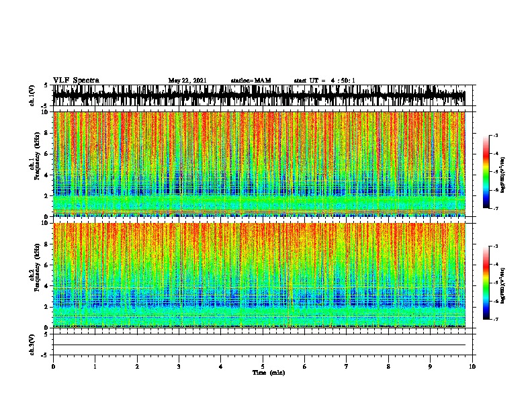This screenshot has height=411, width=532.
Task: Click the date text "May 22, 2021"
Action: coord(187,81)
